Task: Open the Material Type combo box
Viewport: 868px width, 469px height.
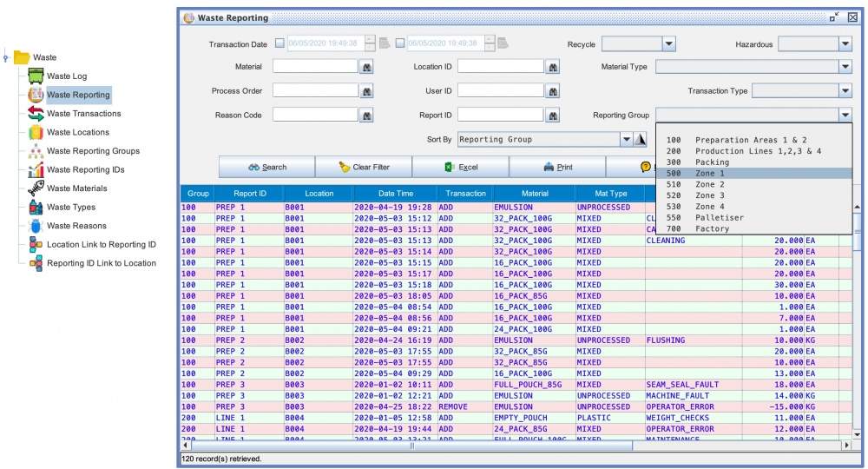Action: click(x=845, y=67)
